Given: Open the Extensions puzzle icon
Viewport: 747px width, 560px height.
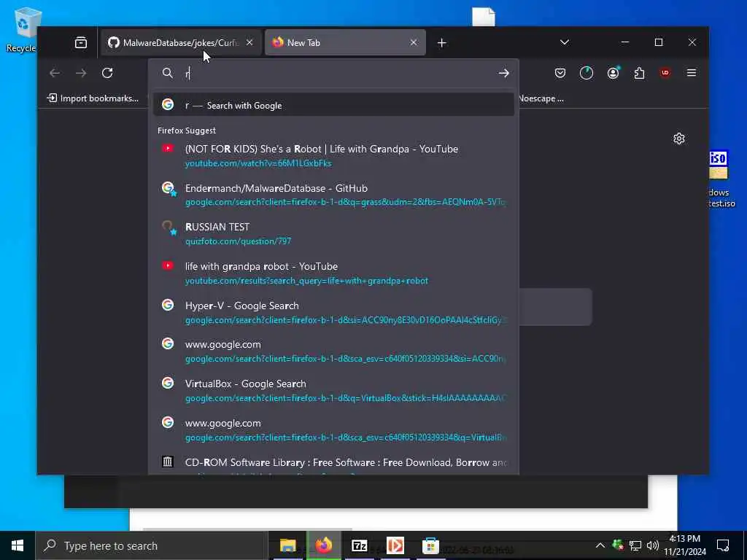Looking at the screenshot, I should tap(639, 73).
